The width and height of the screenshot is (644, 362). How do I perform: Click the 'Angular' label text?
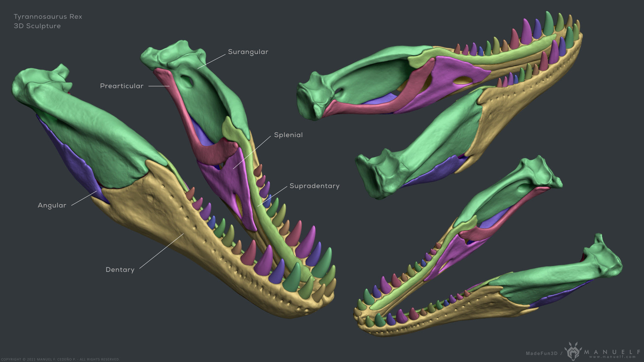point(52,205)
